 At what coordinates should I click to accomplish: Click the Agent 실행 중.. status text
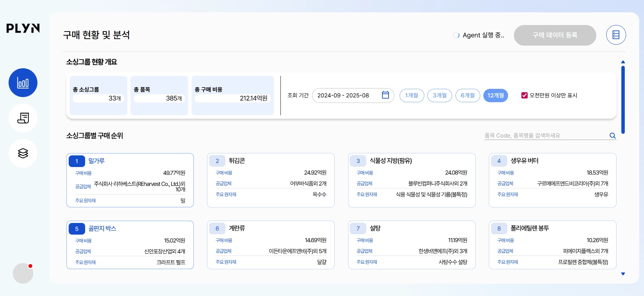[x=483, y=35]
